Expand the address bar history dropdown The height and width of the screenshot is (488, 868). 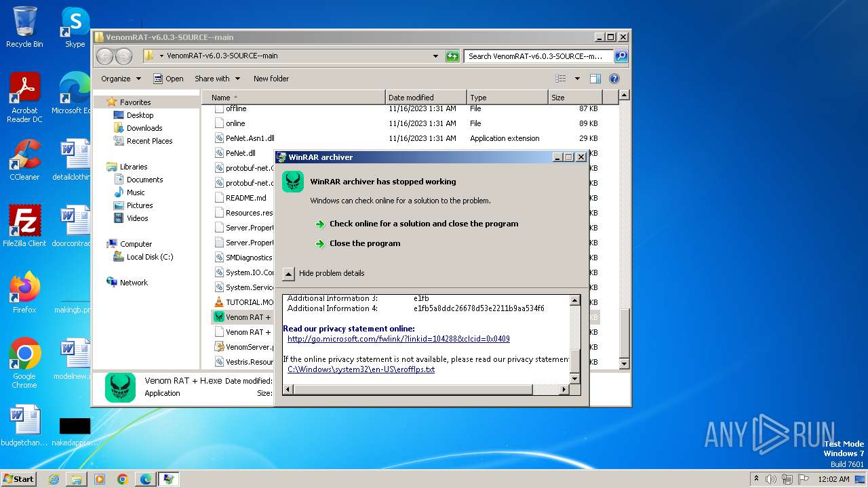(x=435, y=56)
